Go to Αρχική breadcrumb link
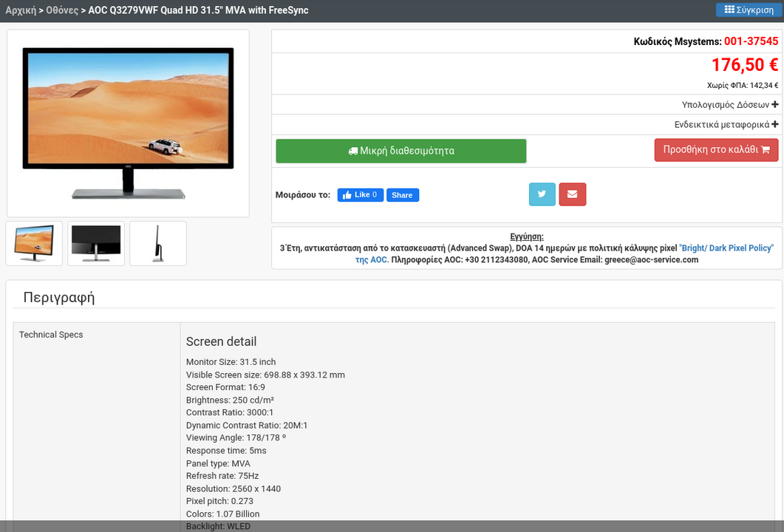 coord(21,10)
